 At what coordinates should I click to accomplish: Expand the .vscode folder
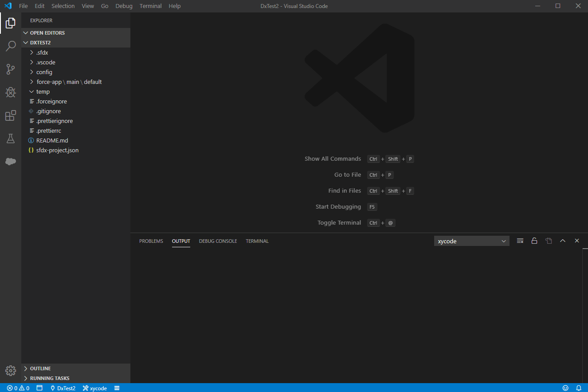pos(76,62)
